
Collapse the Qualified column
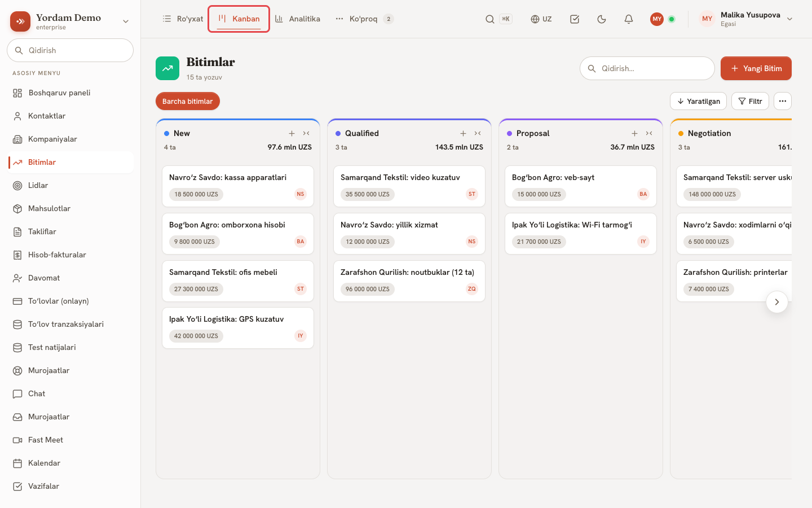pos(478,133)
